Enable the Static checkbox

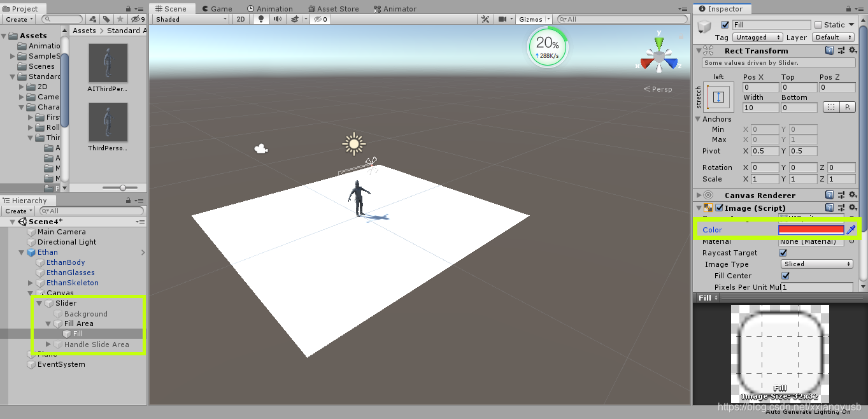click(x=818, y=25)
